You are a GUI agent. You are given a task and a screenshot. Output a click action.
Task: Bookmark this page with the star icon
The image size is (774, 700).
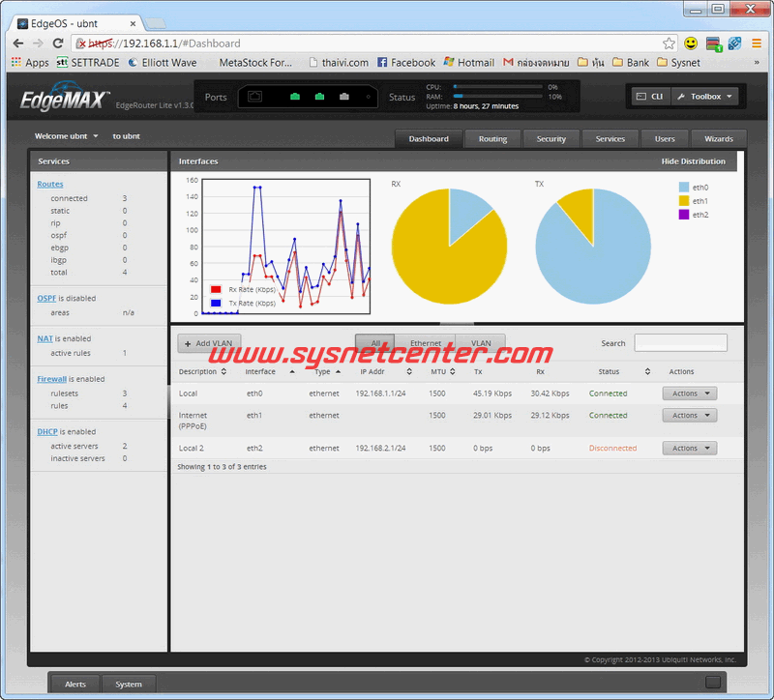click(669, 44)
